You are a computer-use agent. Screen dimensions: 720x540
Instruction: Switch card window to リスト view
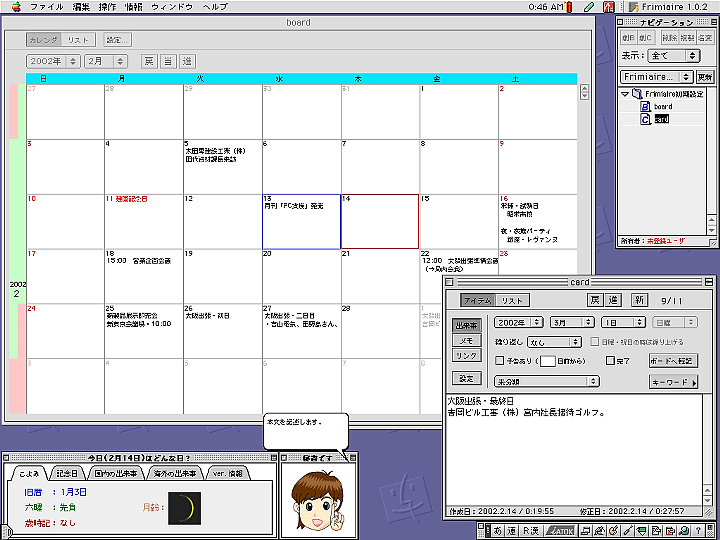[512, 301]
